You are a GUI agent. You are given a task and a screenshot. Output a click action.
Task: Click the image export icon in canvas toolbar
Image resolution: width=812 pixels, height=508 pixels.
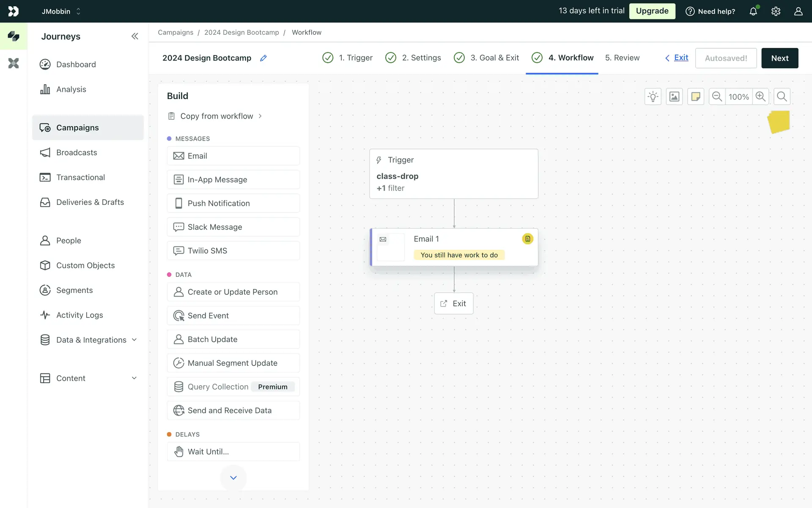point(674,97)
